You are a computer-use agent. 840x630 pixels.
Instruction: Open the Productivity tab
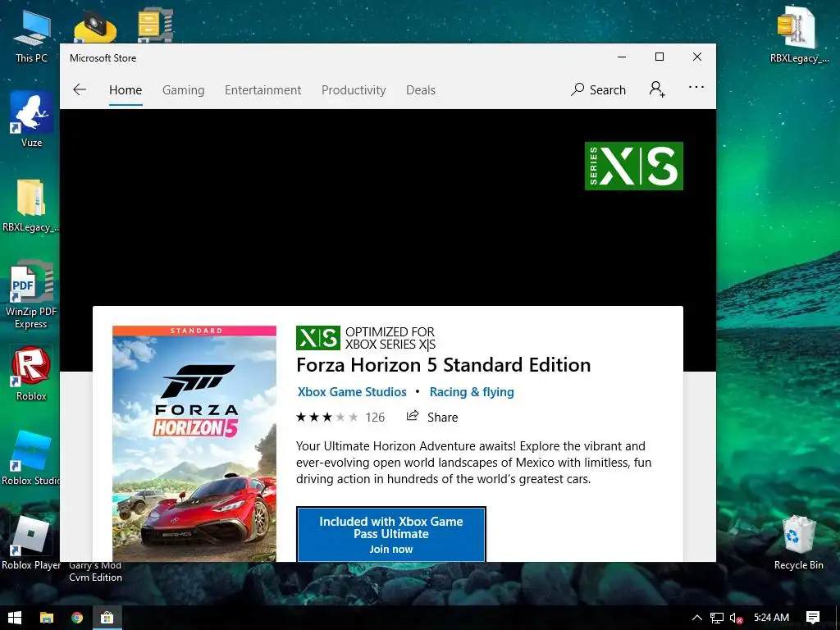(x=354, y=90)
